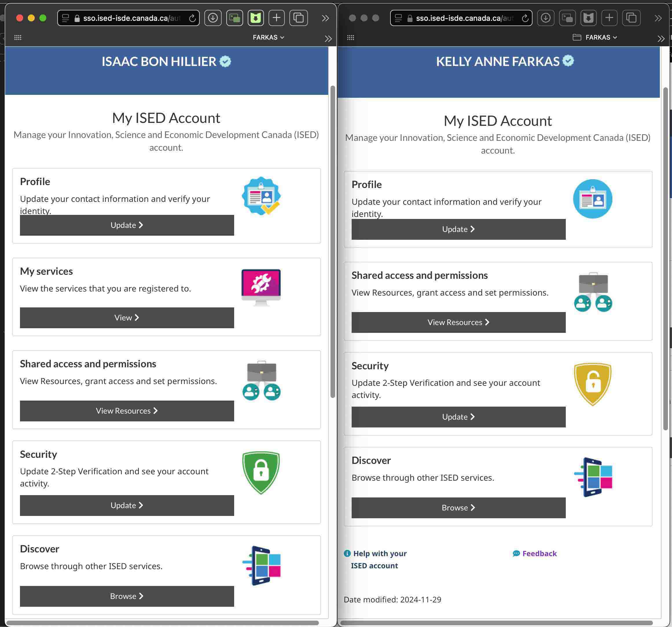Click Discover Browse button in Hillier window
The image size is (672, 627).
coord(127,597)
